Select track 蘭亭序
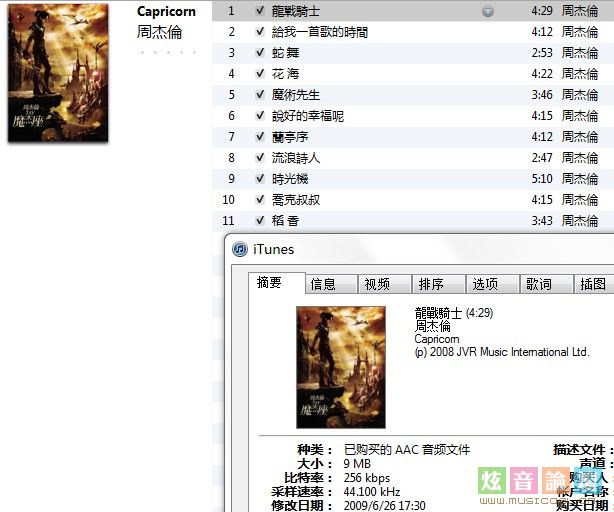Viewport: 614px width, 512px height. click(x=413, y=137)
